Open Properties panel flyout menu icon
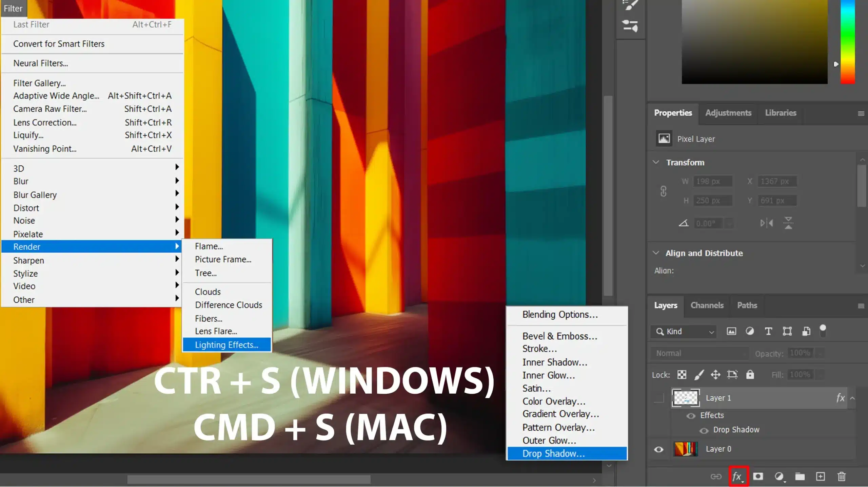 861,113
